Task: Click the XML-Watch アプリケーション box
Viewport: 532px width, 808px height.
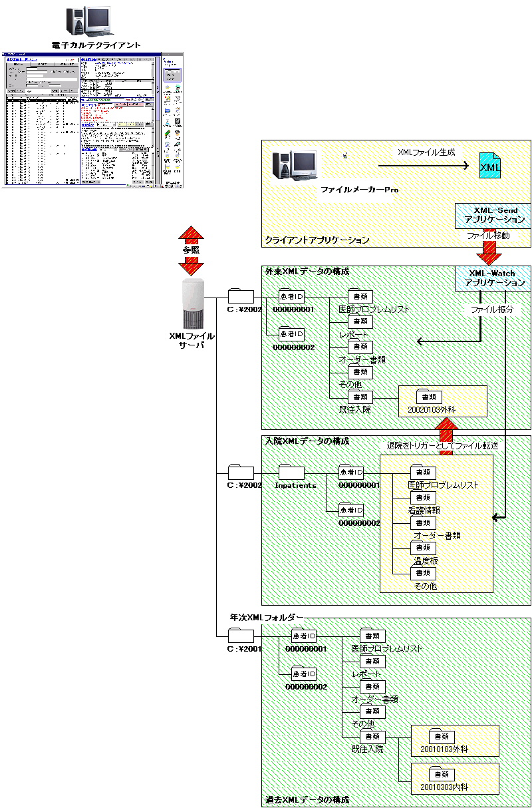Action: (492, 278)
